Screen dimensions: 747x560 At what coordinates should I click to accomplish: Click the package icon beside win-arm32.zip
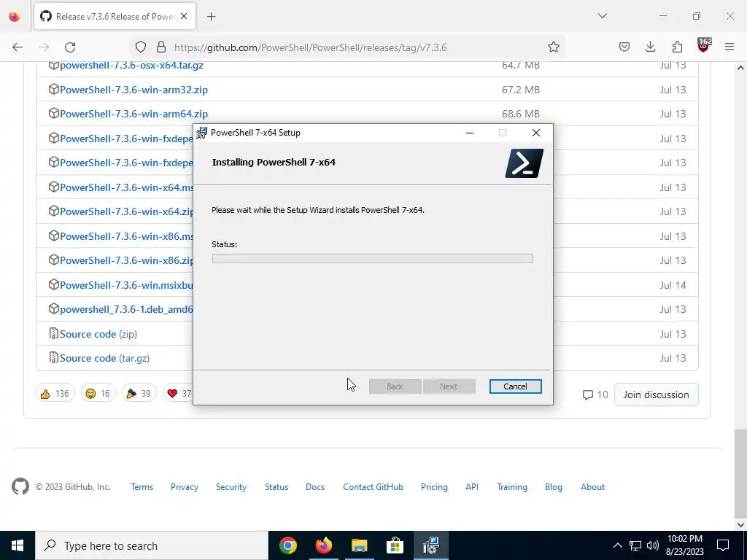point(53,89)
